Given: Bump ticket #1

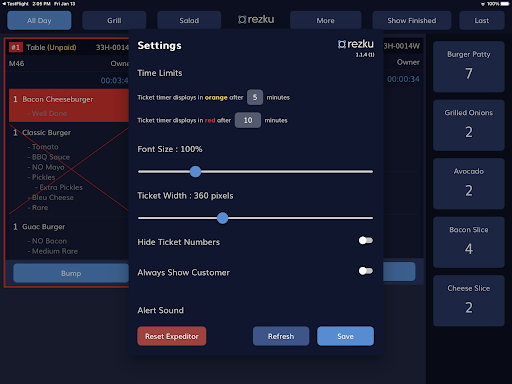Looking at the screenshot, I should coord(71,273).
